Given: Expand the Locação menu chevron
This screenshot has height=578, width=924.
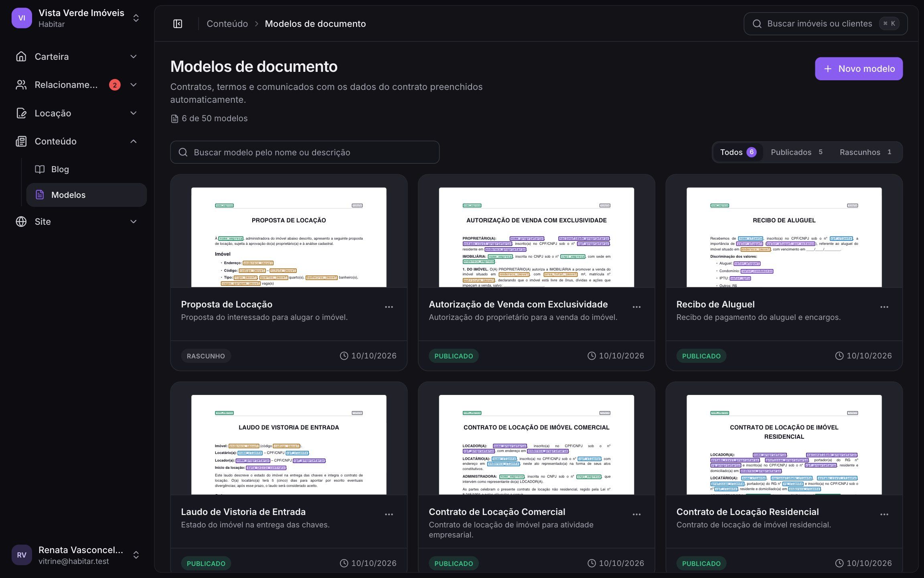Looking at the screenshot, I should click(x=134, y=113).
